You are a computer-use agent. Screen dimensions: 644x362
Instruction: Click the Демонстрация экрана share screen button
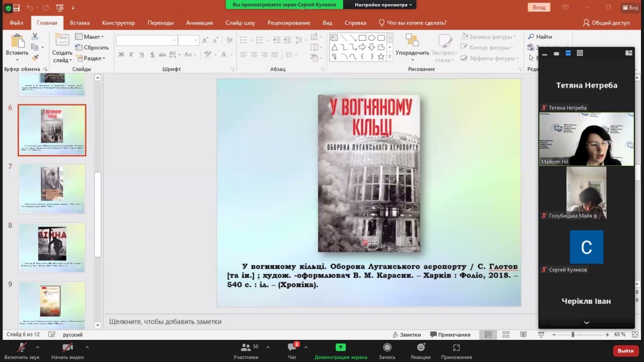[341, 350]
